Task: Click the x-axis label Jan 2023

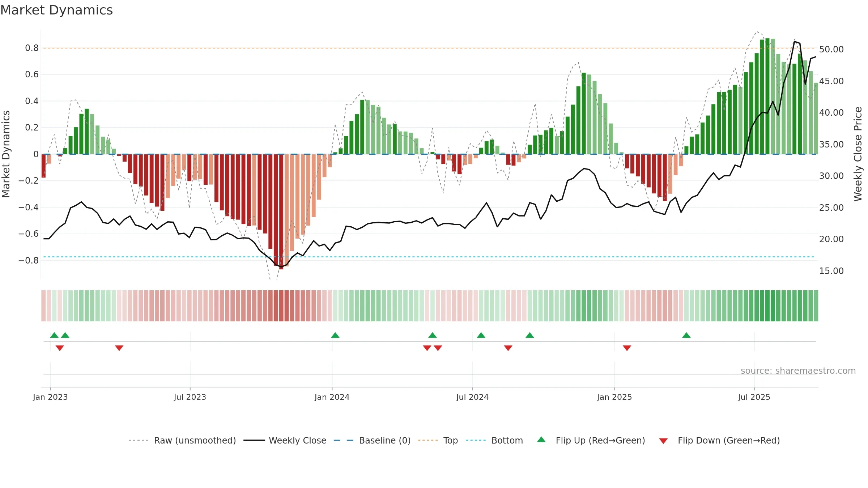Action: tap(50, 397)
